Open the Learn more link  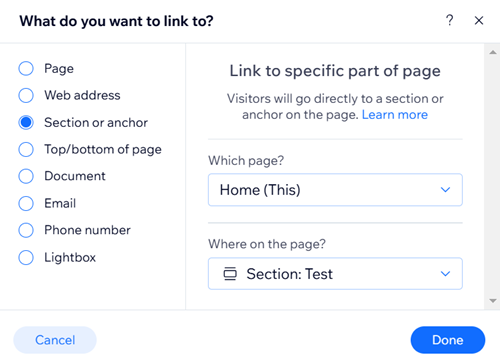point(395,115)
